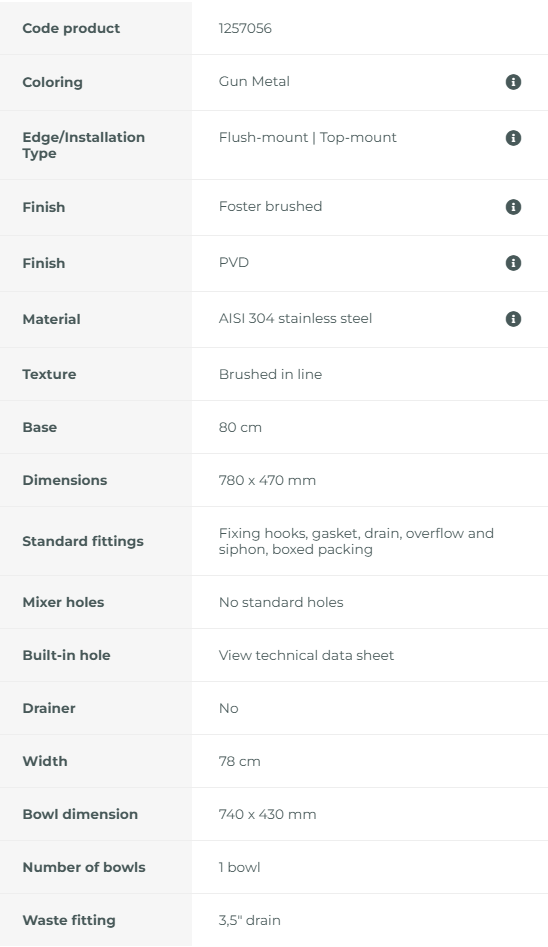Select the product code 1257056
Viewport: 548px width, 947px height.
click(245, 28)
